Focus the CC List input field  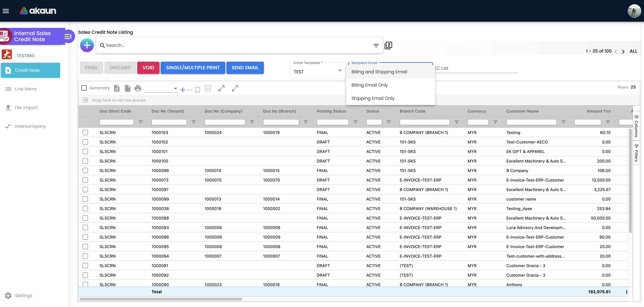(x=476, y=68)
